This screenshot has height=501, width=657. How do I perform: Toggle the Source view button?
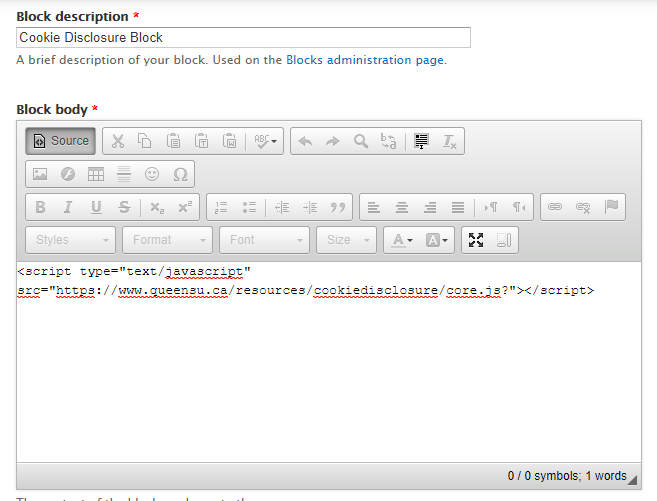tap(61, 141)
